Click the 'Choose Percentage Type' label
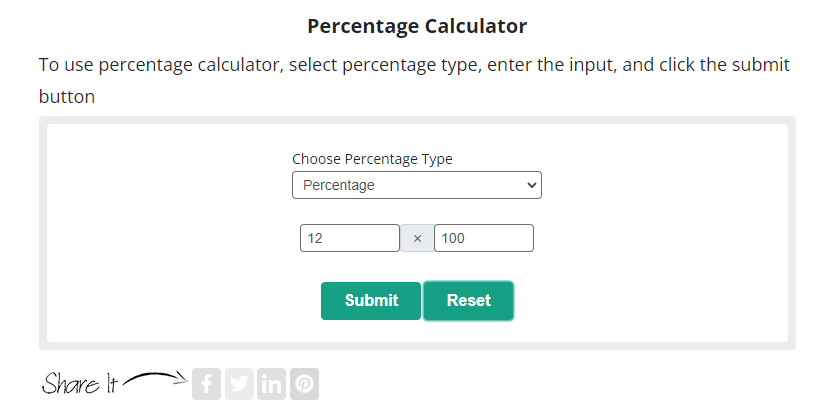 (372, 159)
